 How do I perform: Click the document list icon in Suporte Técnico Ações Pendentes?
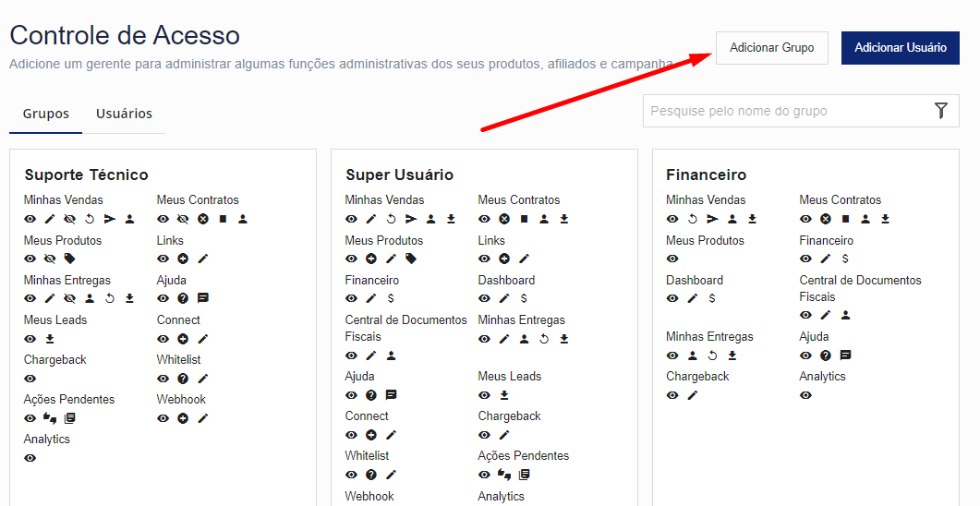(x=70, y=418)
